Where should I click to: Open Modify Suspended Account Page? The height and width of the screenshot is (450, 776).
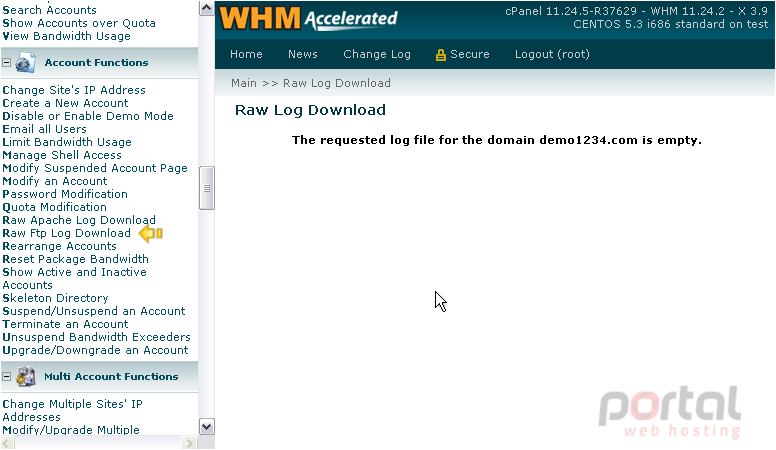95,168
